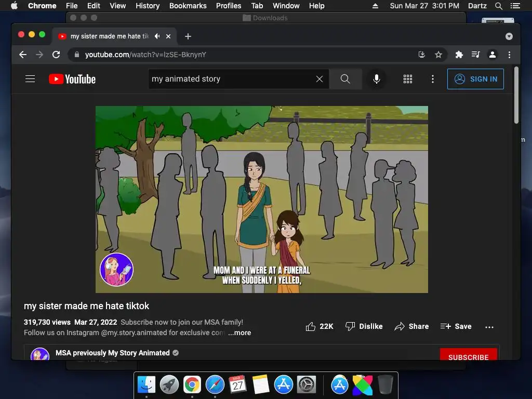532x399 pixels.
Task: Run search with magnifying glass button
Action: [x=345, y=79]
